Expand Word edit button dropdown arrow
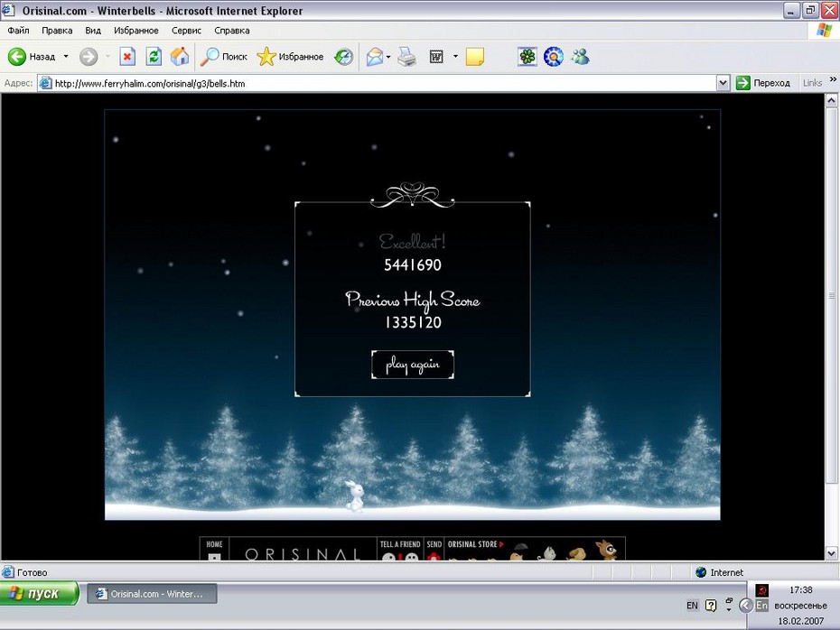 coord(455,56)
